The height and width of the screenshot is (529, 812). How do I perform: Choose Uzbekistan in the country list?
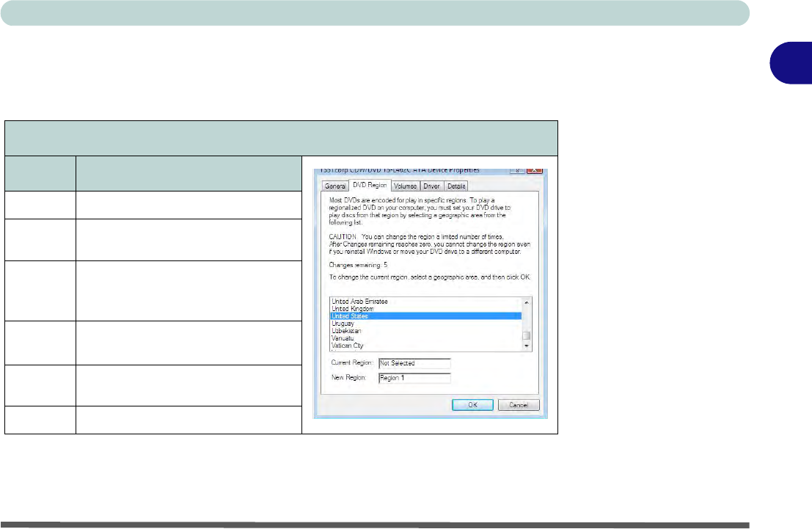[x=346, y=331]
